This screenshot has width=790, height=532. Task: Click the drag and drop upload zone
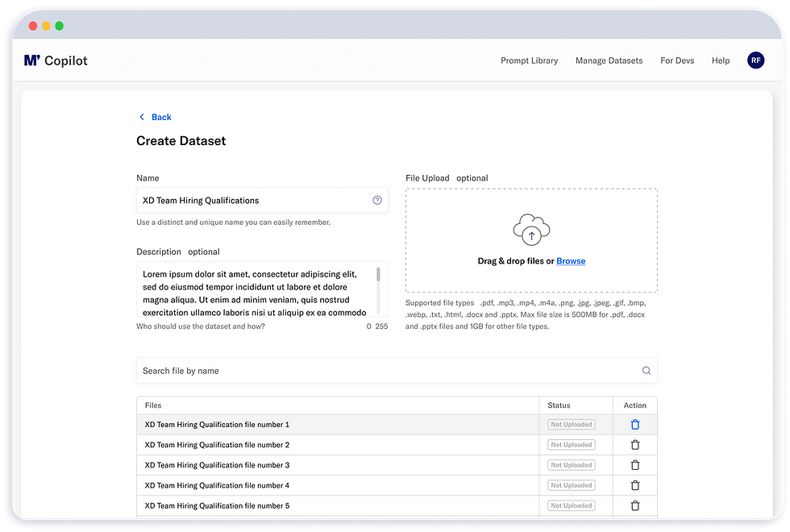pyautogui.click(x=531, y=240)
